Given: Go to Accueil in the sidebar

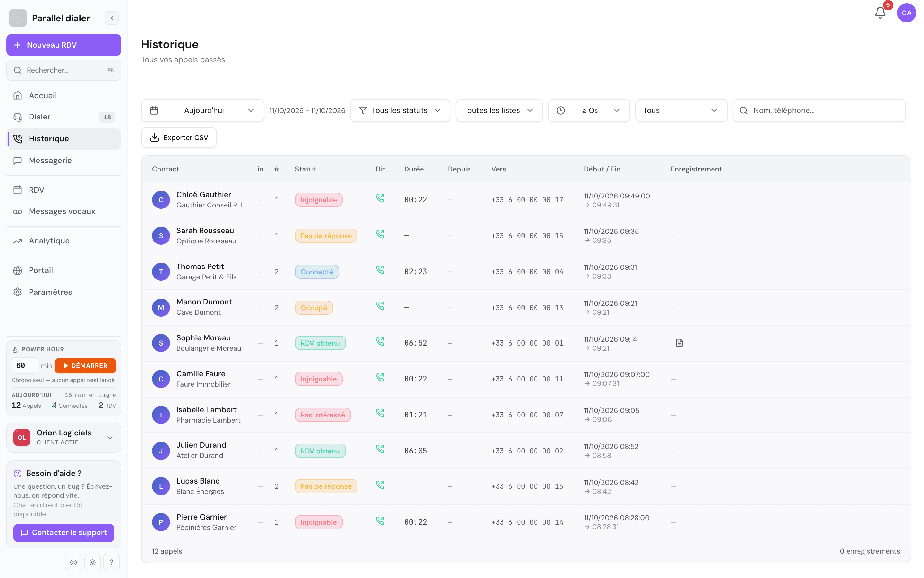Looking at the screenshot, I should [x=64, y=96].
